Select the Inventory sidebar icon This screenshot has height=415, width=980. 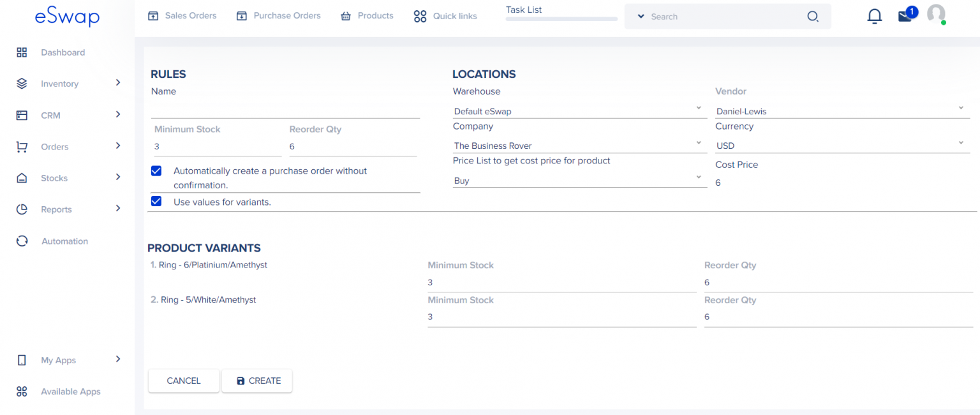[x=22, y=83]
